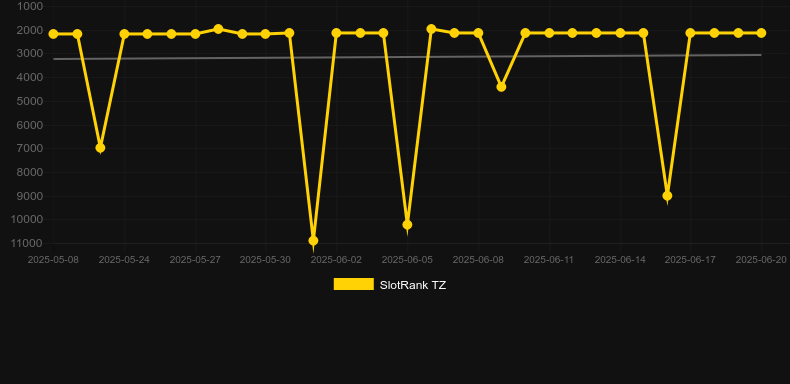Select the deep dip point above 2025-06-05
This screenshot has height=384, width=790.
click(x=407, y=224)
